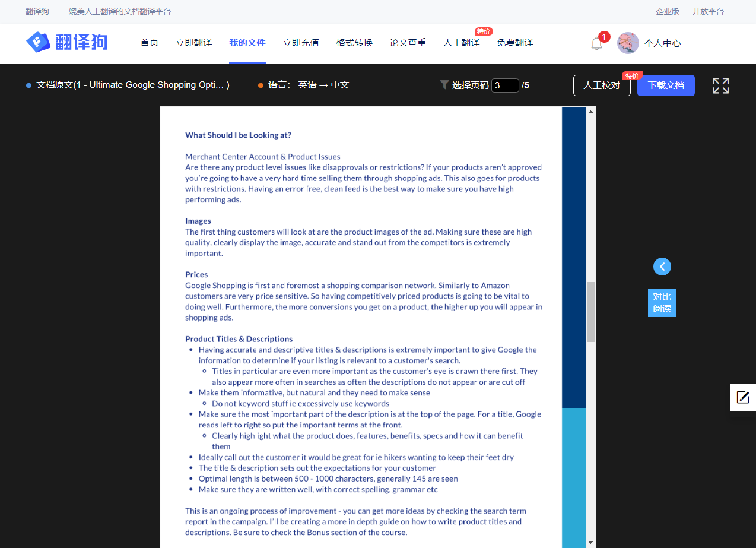756x548 pixels.
Task: Open 立即翻译 menu item
Action: tap(194, 43)
